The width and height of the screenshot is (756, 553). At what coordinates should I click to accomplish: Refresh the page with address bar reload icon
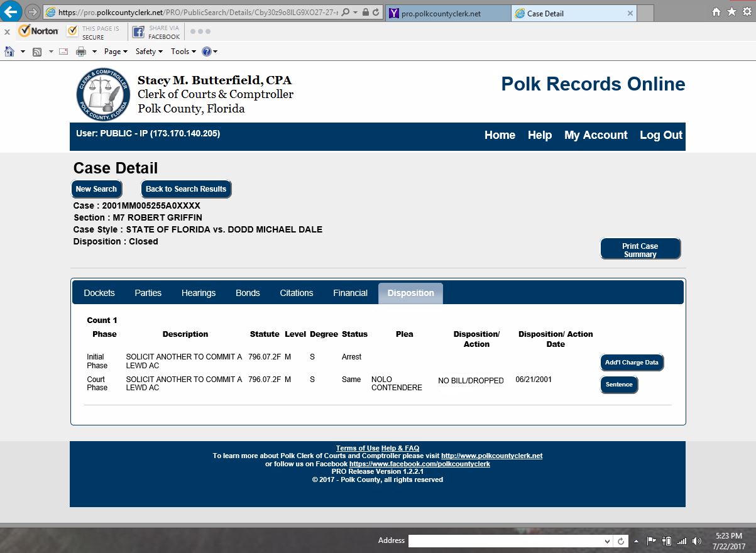[376, 13]
